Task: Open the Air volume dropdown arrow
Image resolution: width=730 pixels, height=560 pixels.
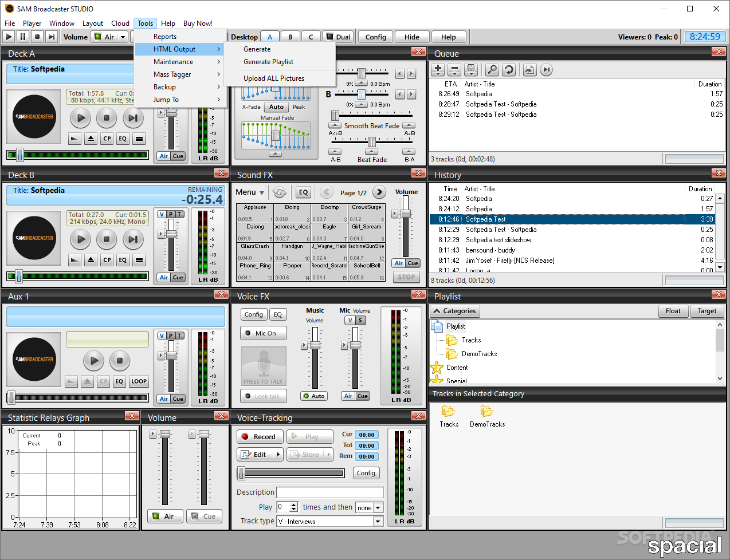Action: click(x=123, y=37)
